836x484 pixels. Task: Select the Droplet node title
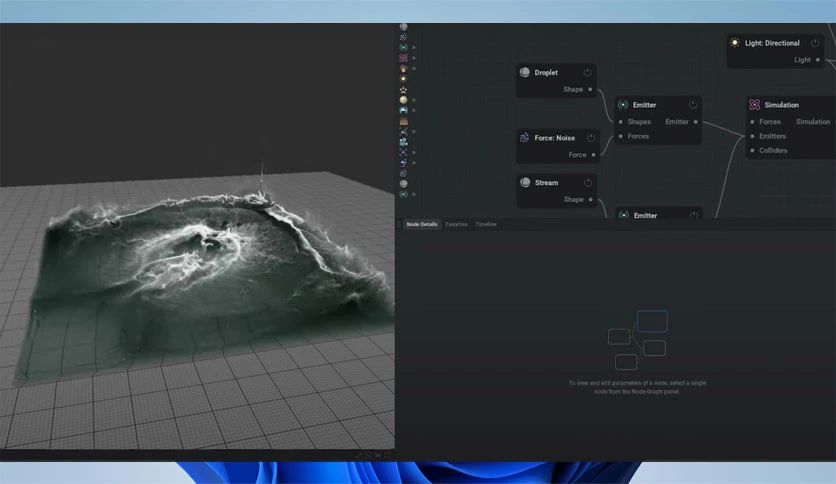pyautogui.click(x=546, y=72)
